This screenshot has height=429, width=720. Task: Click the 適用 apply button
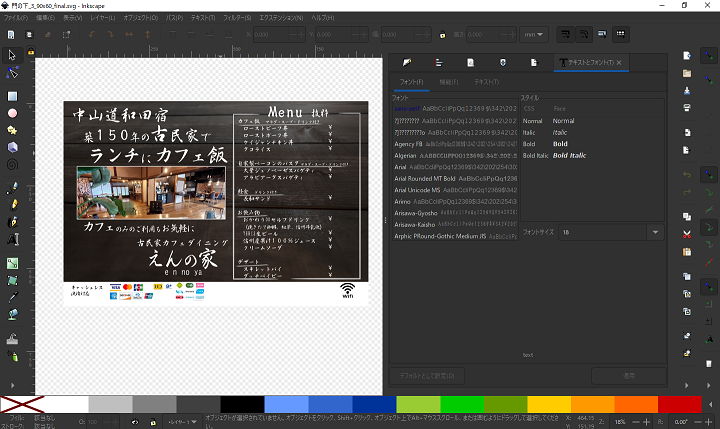pyautogui.click(x=629, y=376)
